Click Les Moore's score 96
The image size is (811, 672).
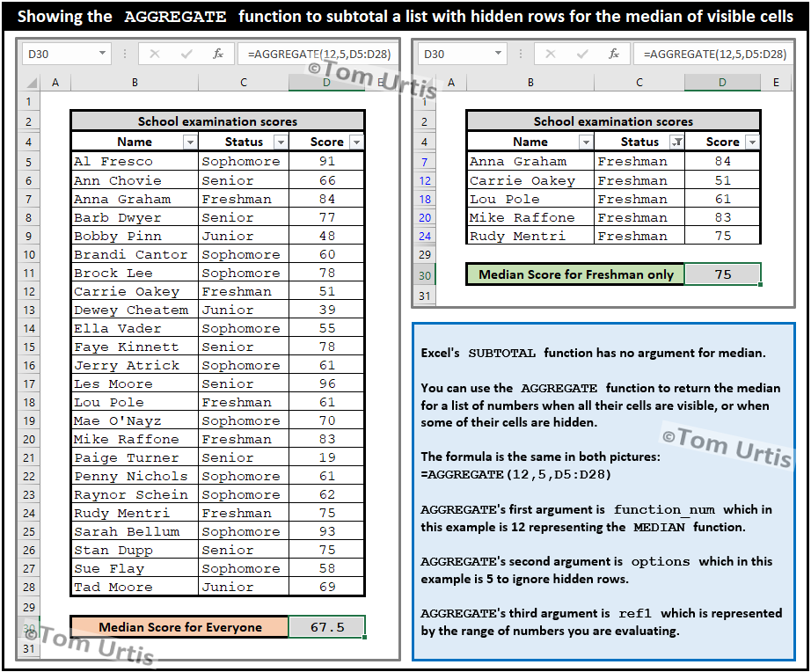327,383
